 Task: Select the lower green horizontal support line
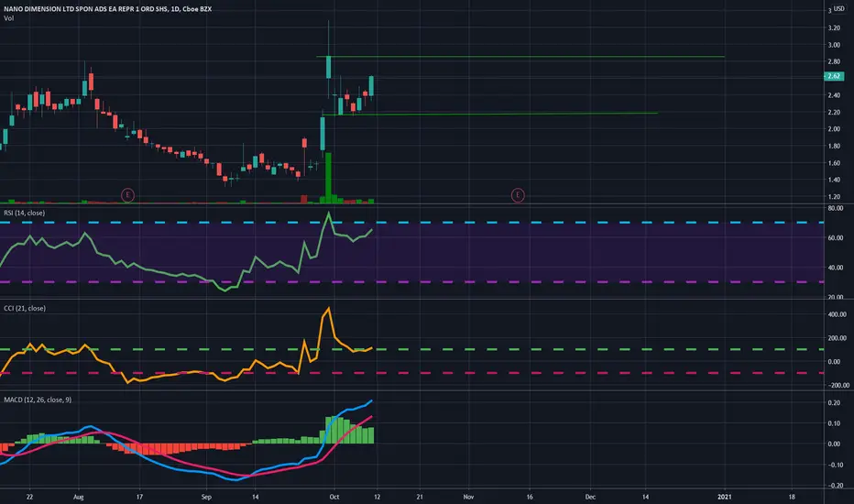click(490, 114)
